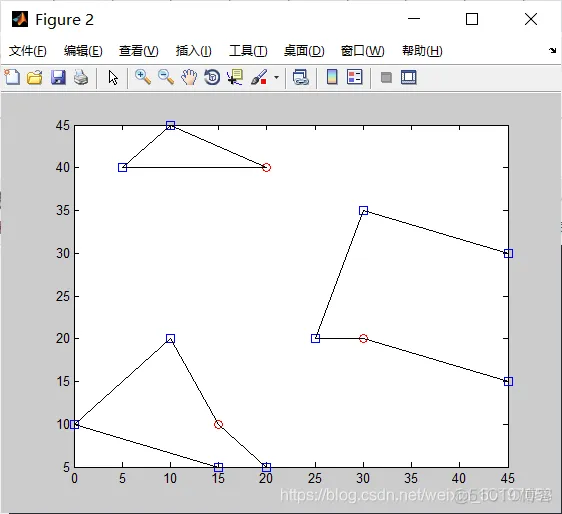Enable the Pan hand tool
The image size is (562, 514).
click(189, 77)
